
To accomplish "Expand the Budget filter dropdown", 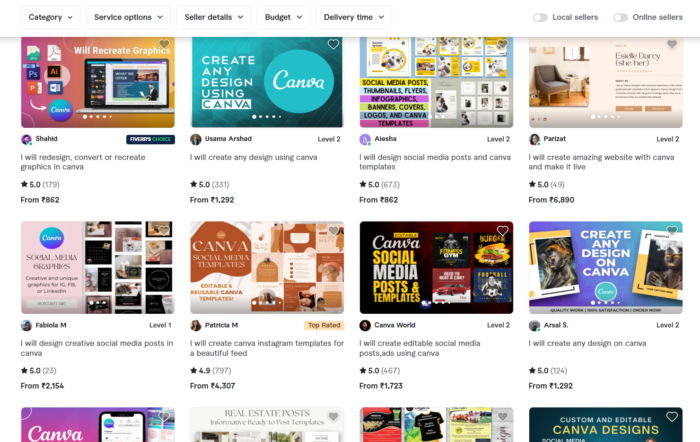I will 283,17.
